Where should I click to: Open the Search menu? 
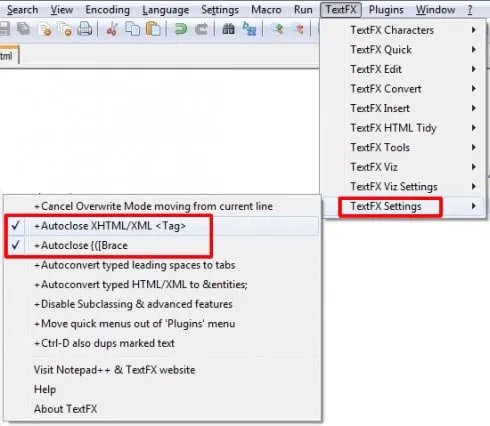(22, 10)
